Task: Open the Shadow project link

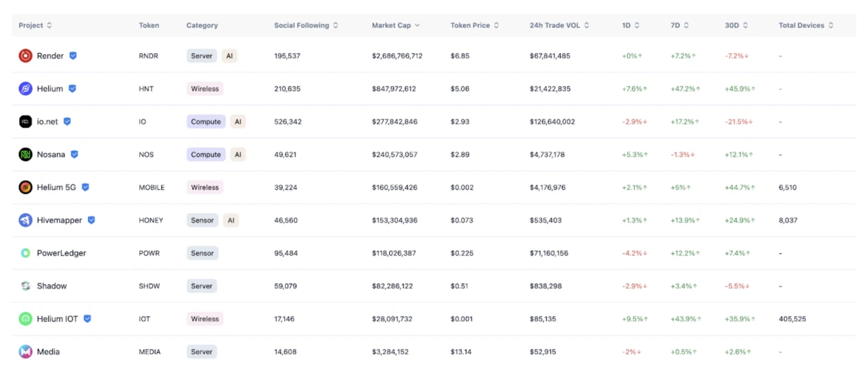Action: pyautogui.click(x=51, y=286)
